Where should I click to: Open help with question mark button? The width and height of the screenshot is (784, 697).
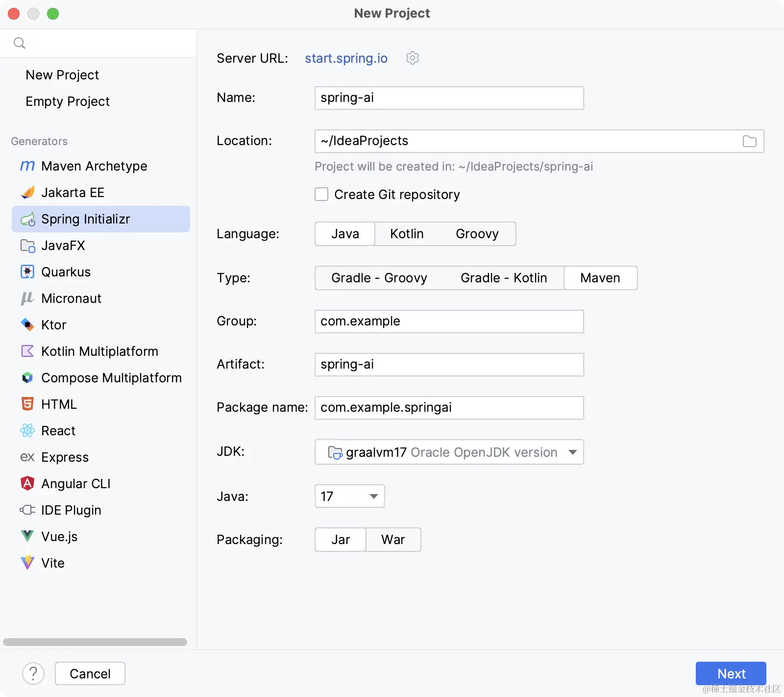(33, 673)
